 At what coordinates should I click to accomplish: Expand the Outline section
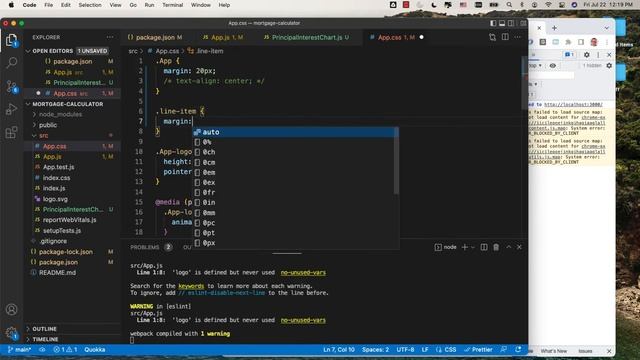click(44, 329)
